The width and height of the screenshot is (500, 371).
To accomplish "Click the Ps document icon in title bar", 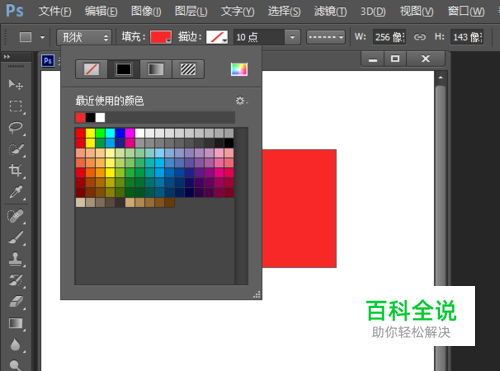I will click(x=48, y=61).
